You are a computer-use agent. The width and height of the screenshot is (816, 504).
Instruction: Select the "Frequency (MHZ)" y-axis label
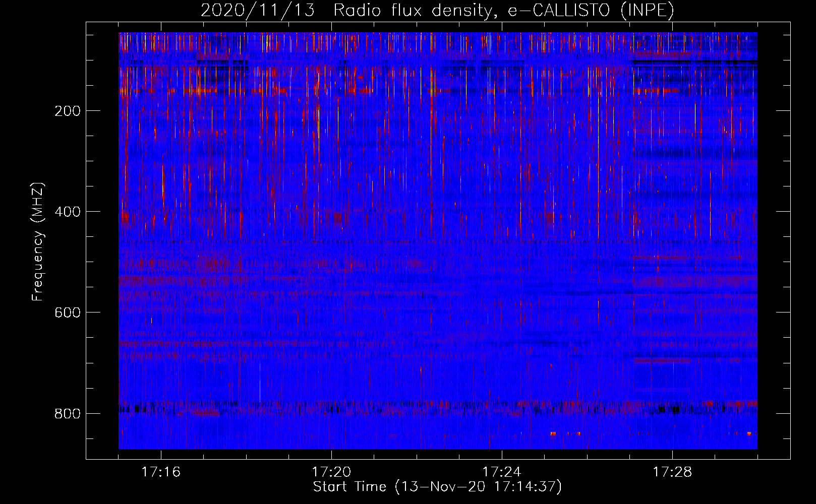(38, 242)
